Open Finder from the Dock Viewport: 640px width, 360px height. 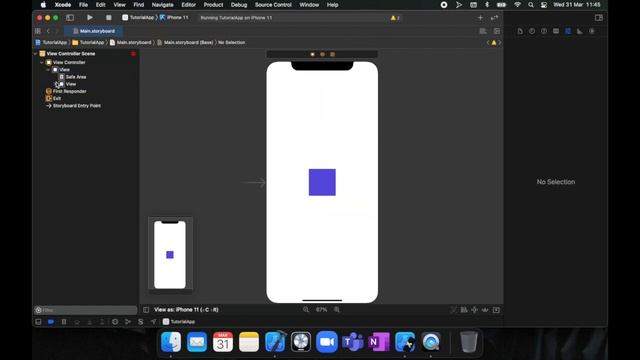171,342
